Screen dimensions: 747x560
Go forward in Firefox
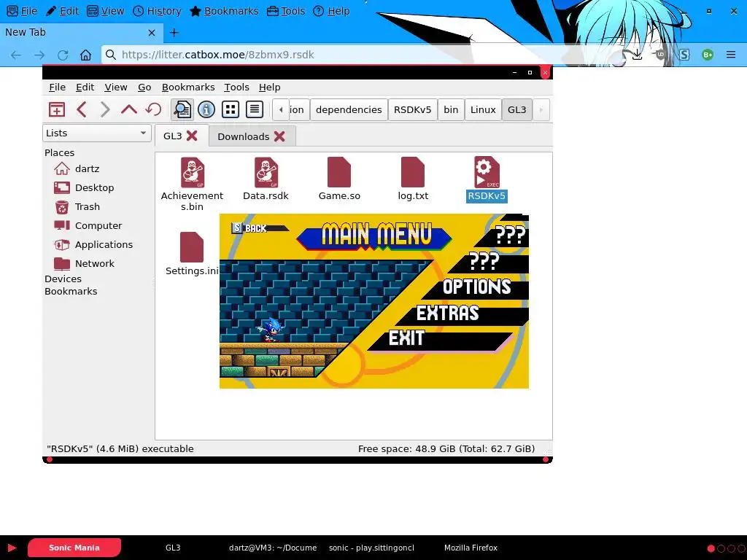pyautogui.click(x=39, y=55)
